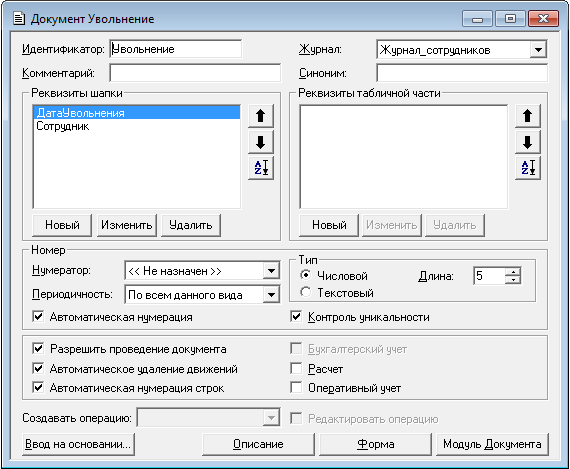The width and height of the screenshot is (570, 469).
Task: Click Новый under Реквизиты табличной части
Action: [329, 225]
